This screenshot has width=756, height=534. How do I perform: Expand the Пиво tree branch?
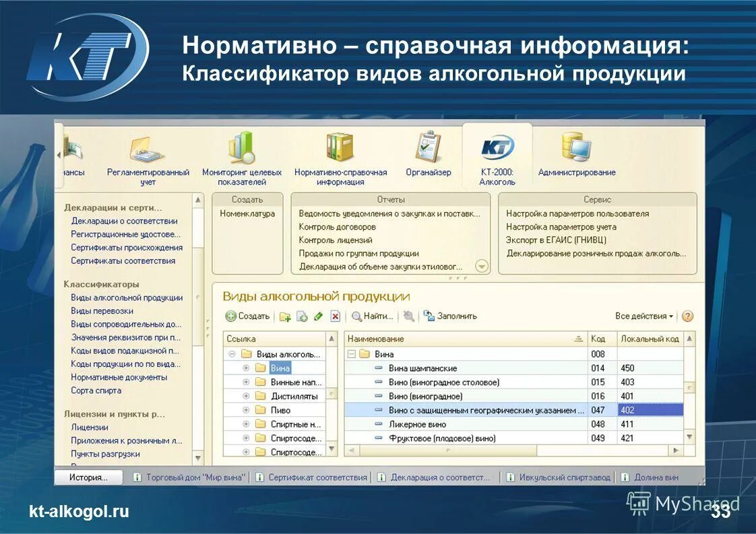click(247, 410)
